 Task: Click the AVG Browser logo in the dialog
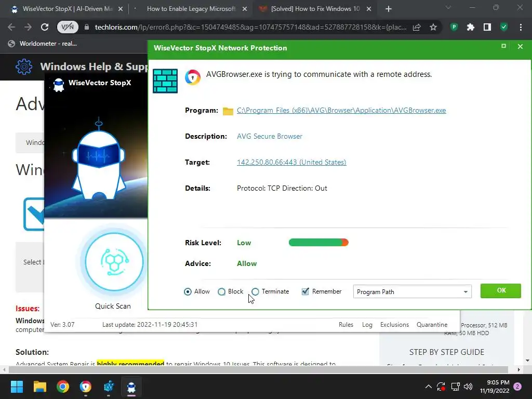tap(192, 77)
